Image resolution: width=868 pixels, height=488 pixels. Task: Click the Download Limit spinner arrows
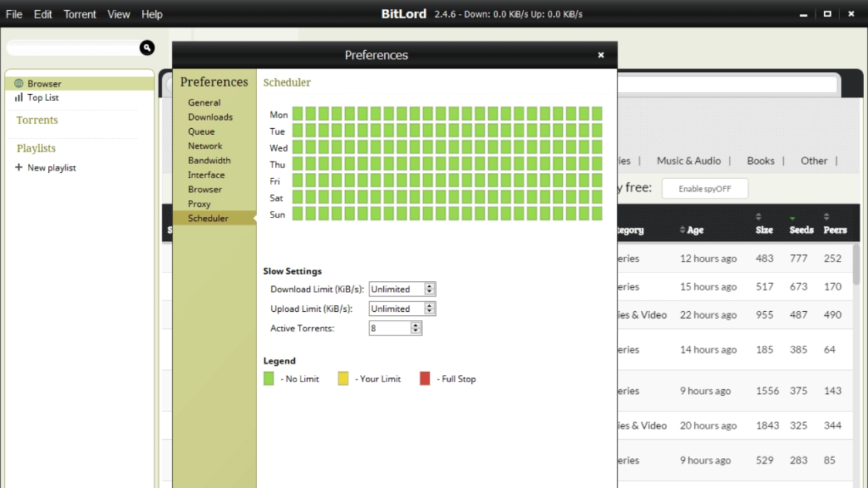(x=429, y=289)
